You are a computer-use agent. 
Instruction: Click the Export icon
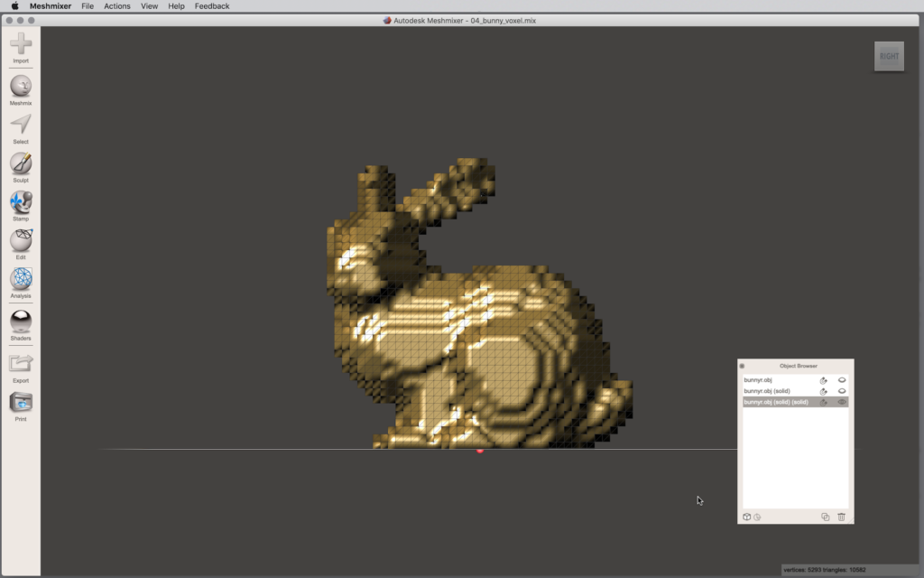point(21,363)
